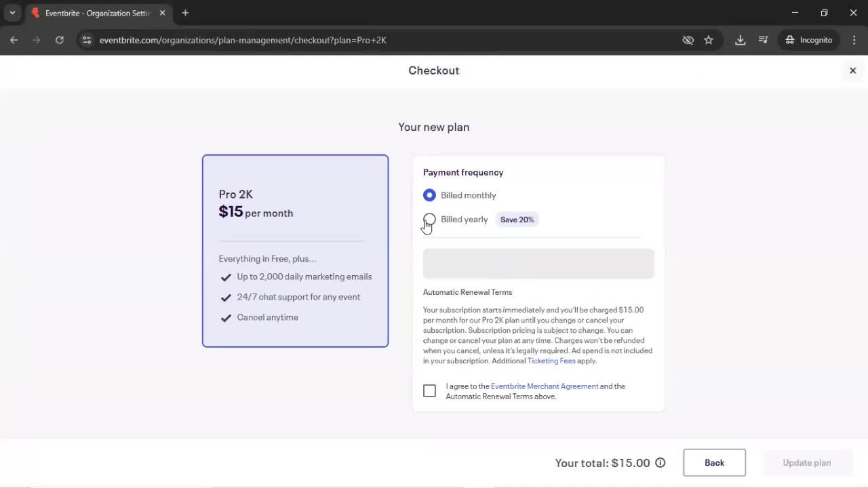Select the Billed monthly radio button
The image size is (868, 488).
[429, 195]
